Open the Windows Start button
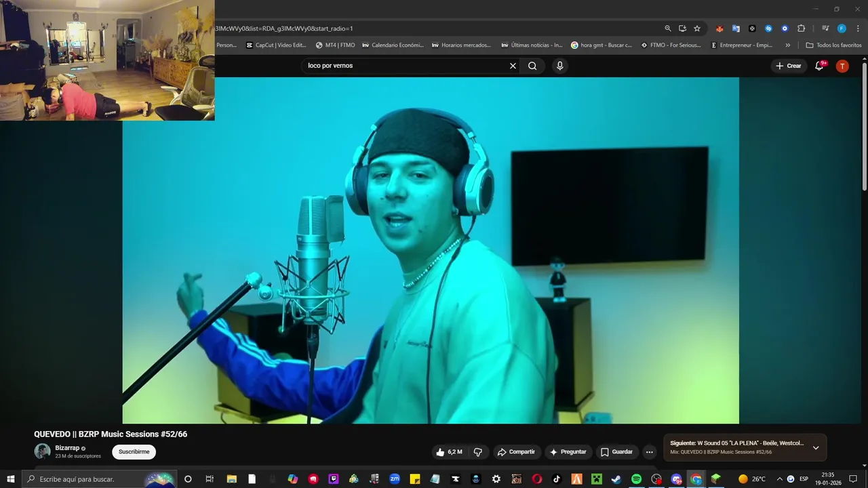This screenshot has height=488, width=868. click(x=10, y=479)
